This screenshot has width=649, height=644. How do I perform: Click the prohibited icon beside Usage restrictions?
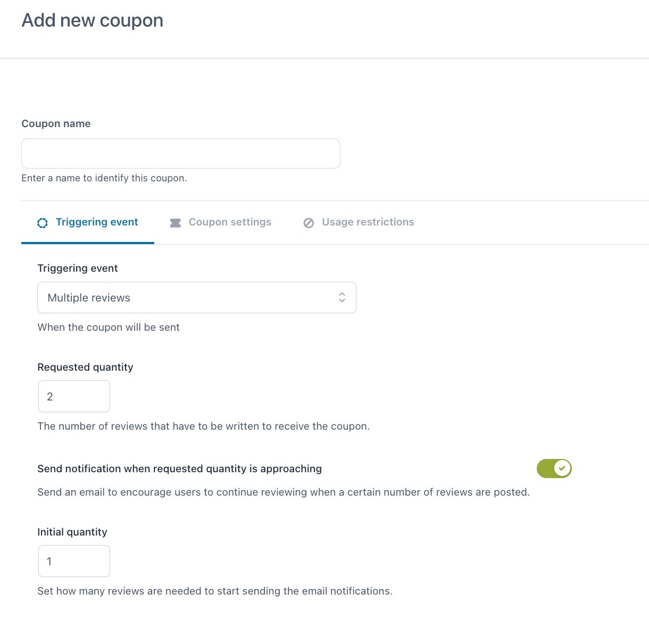click(309, 223)
